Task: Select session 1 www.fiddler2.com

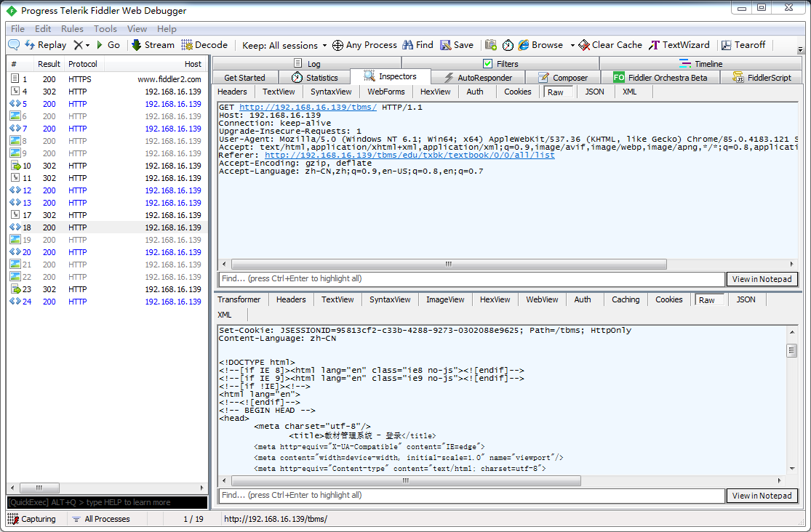Action: coord(107,79)
